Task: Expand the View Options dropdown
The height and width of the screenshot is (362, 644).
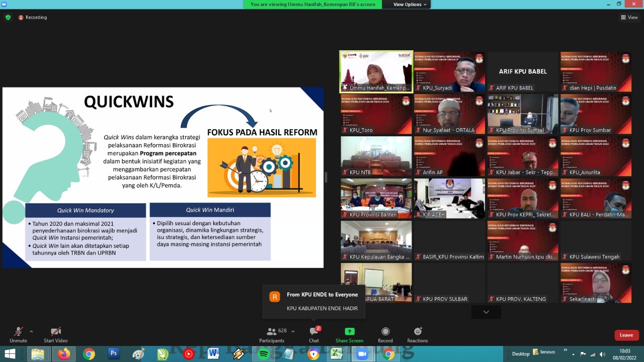Action: (x=410, y=5)
